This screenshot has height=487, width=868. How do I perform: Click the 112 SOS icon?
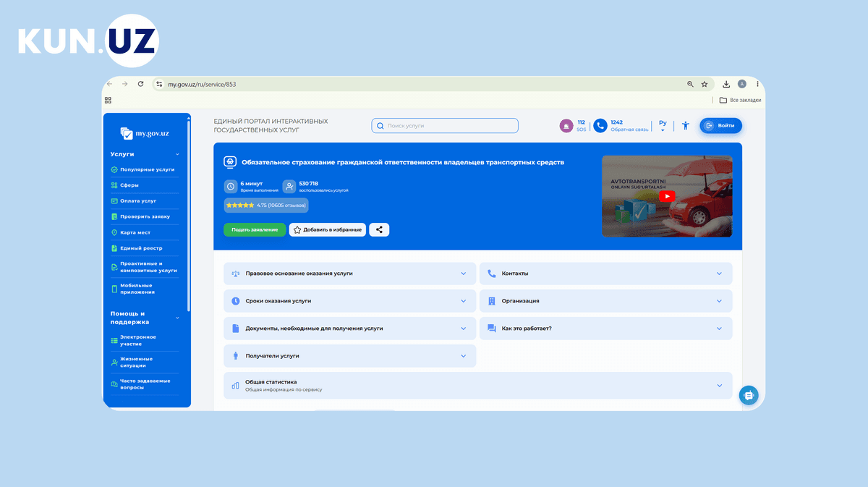point(566,126)
